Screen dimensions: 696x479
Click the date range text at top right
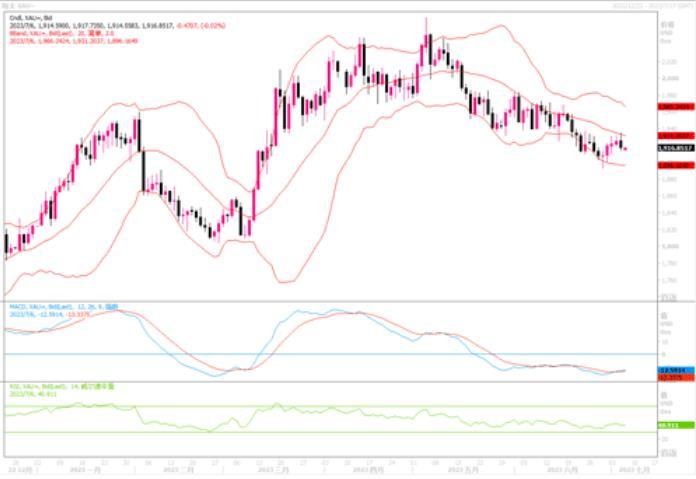point(650,5)
